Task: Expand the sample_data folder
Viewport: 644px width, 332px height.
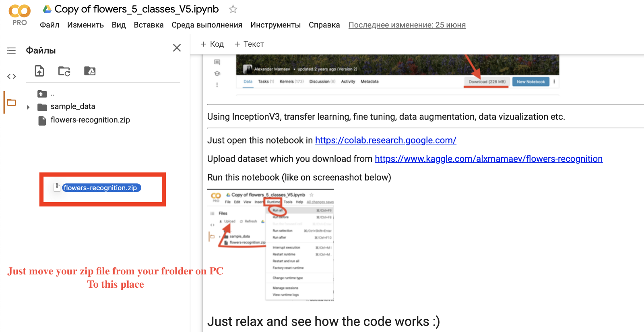Action: [x=28, y=107]
